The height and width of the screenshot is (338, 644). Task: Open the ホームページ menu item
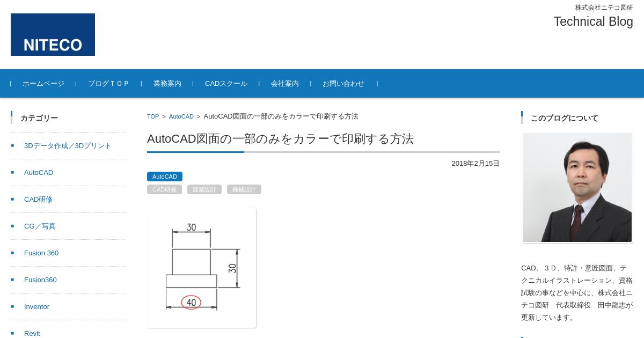[x=43, y=84]
